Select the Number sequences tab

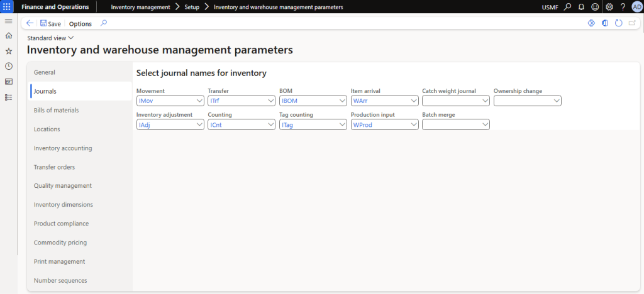[60, 280]
